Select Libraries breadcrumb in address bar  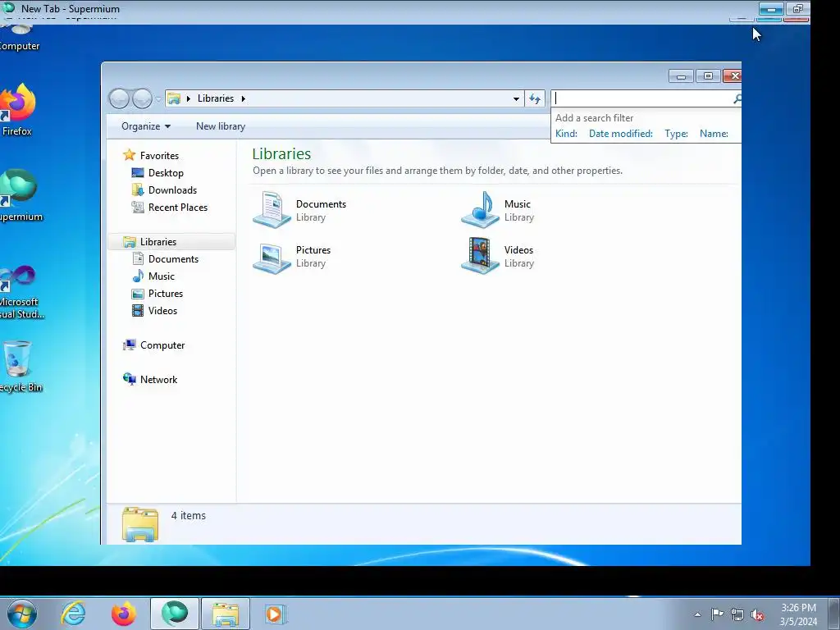(x=216, y=98)
